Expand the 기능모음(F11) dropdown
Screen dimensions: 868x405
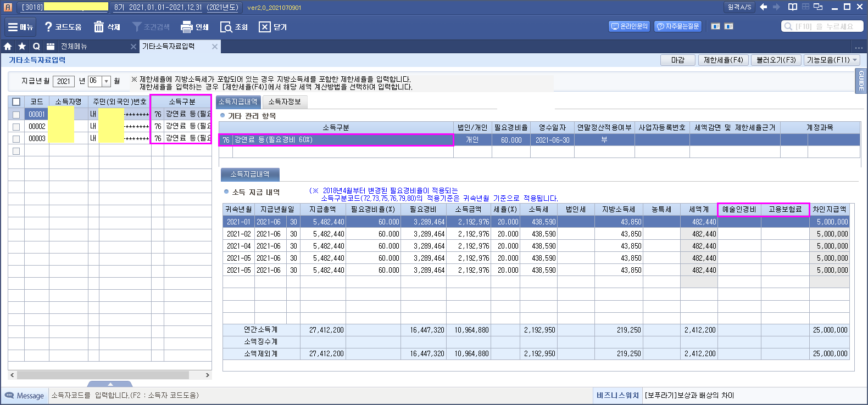click(x=832, y=60)
